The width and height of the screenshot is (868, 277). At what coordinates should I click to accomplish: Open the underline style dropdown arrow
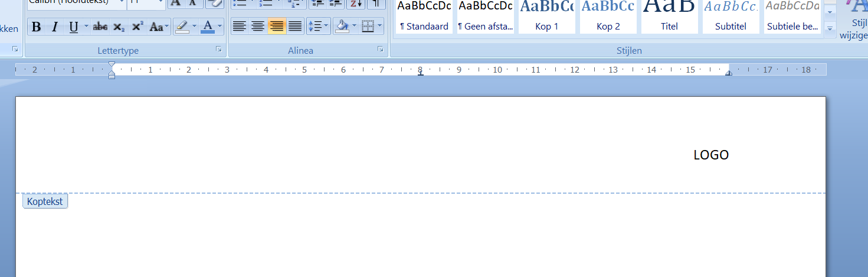[x=86, y=27]
